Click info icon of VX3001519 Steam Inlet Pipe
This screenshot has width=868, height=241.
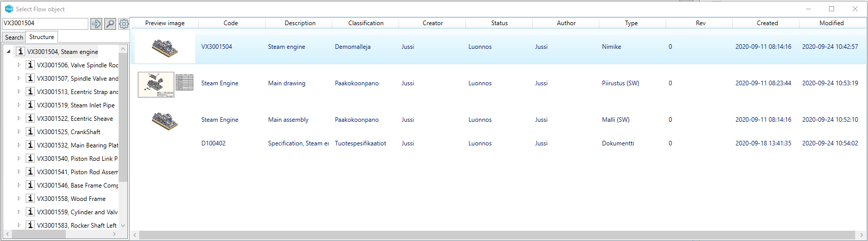click(30, 105)
